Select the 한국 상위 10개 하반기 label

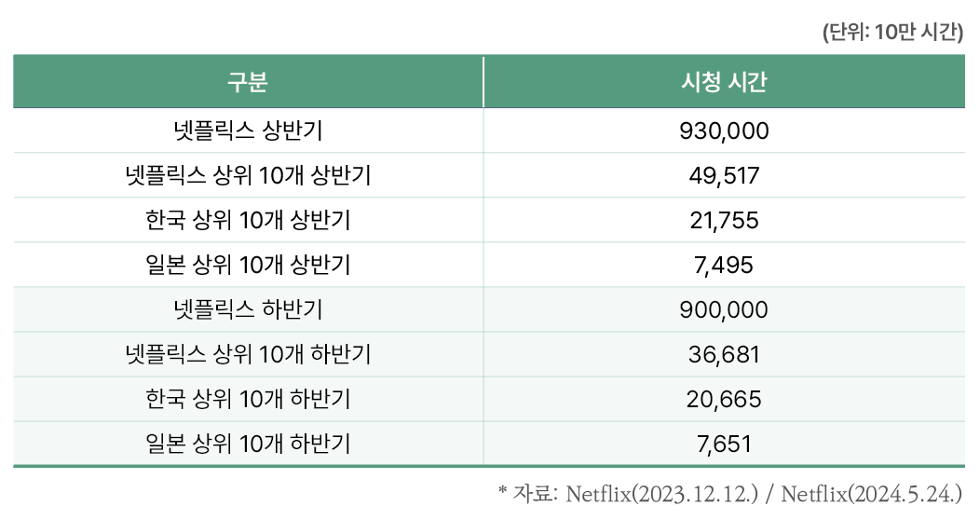point(248,399)
